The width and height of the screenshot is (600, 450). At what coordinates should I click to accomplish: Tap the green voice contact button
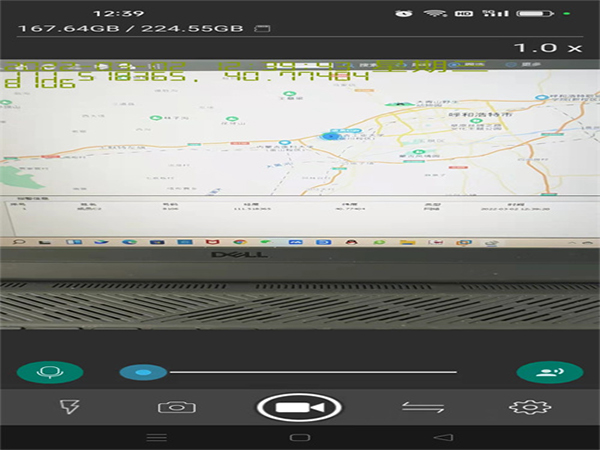[549, 372]
